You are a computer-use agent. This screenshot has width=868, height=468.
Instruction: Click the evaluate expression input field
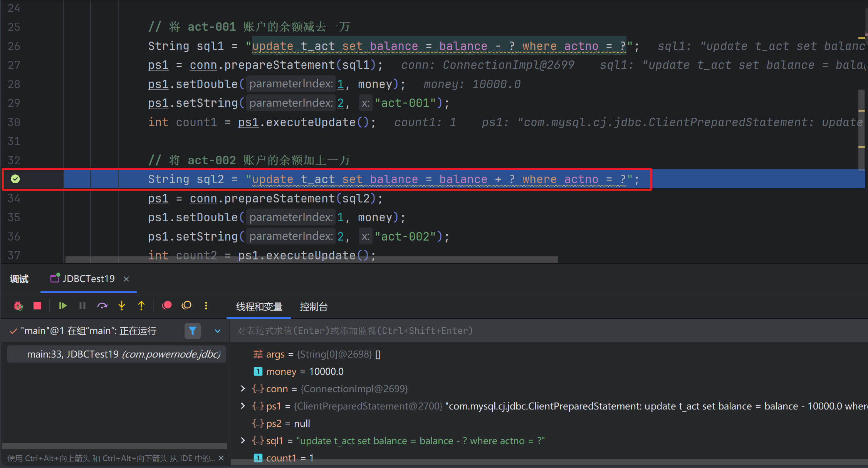tap(539, 331)
